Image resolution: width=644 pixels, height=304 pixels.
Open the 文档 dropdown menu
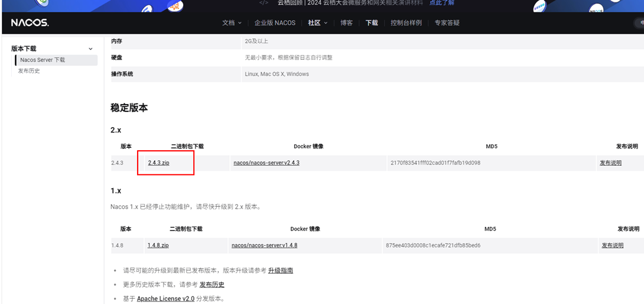coord(232,23)
